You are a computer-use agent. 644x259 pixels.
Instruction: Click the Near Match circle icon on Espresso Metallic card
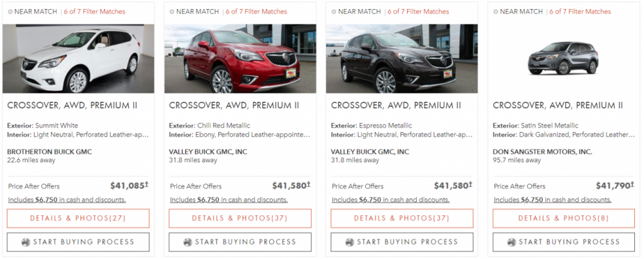click(x=332, y=12)
